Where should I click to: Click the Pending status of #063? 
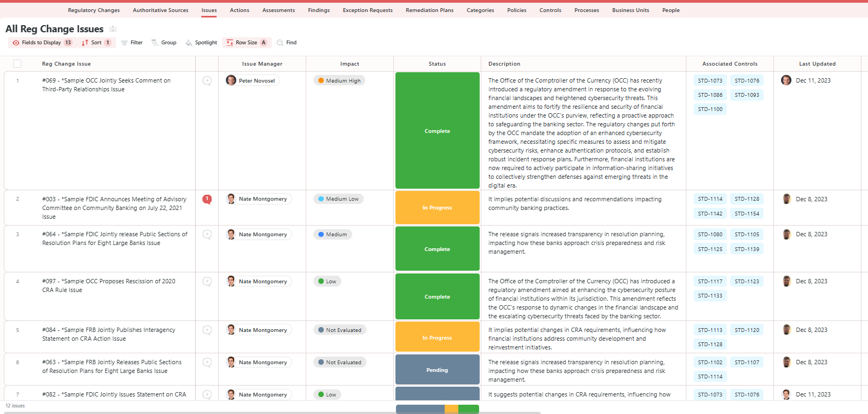[x=438, y=370]
